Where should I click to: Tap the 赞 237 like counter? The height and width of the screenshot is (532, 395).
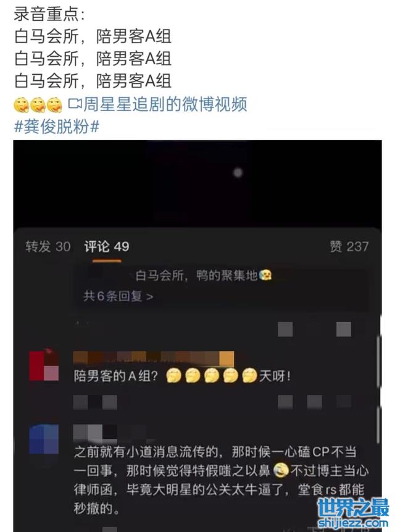[x=349, y=246]
